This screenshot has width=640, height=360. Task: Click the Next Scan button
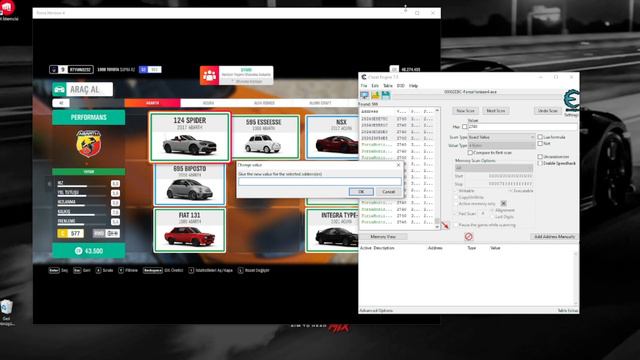pos(496,111)
